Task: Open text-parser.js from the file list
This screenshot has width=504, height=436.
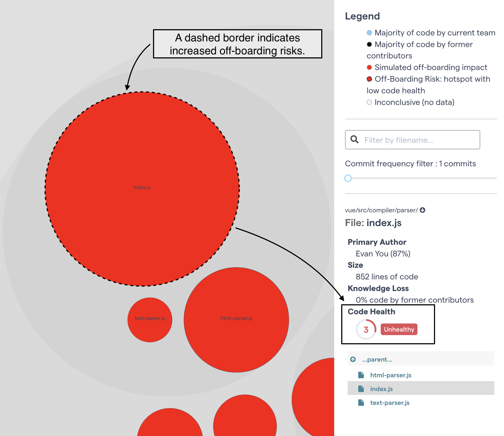Action: tap(390, 403)
